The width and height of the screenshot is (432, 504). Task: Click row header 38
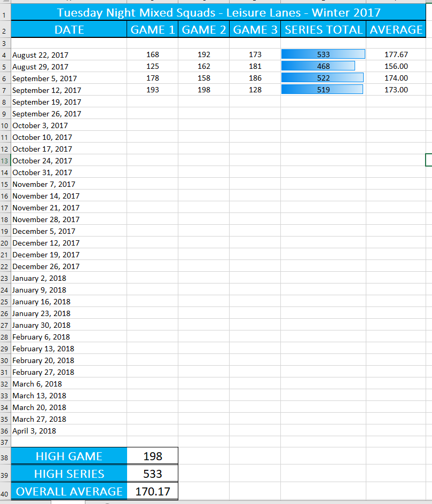click(4, 455)
